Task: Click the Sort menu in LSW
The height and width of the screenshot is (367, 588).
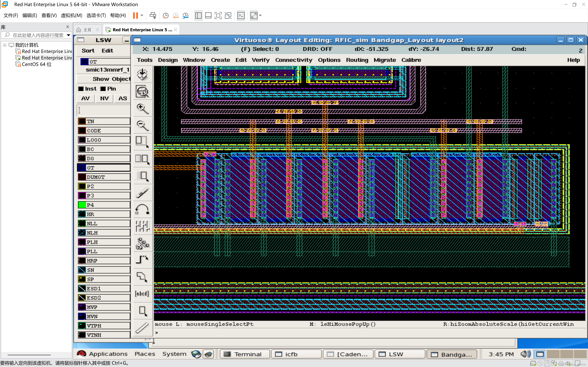Action: coord(88,50)
